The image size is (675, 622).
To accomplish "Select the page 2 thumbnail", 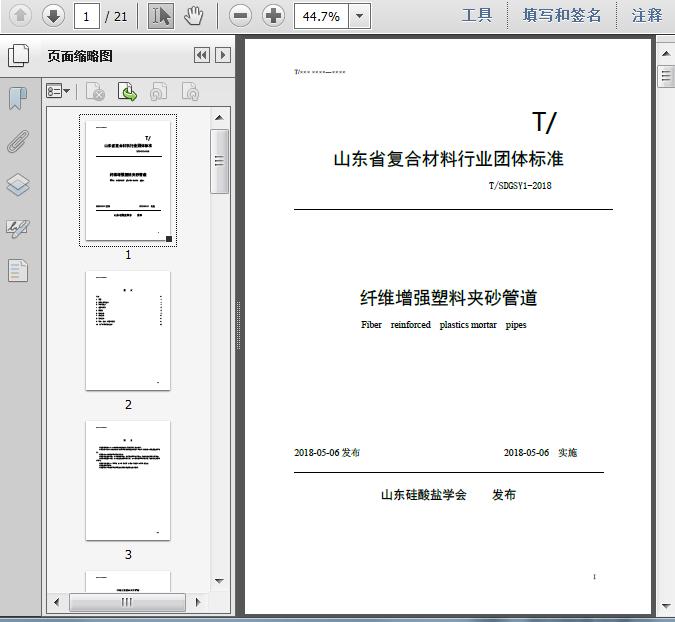I will coord(128,331).
